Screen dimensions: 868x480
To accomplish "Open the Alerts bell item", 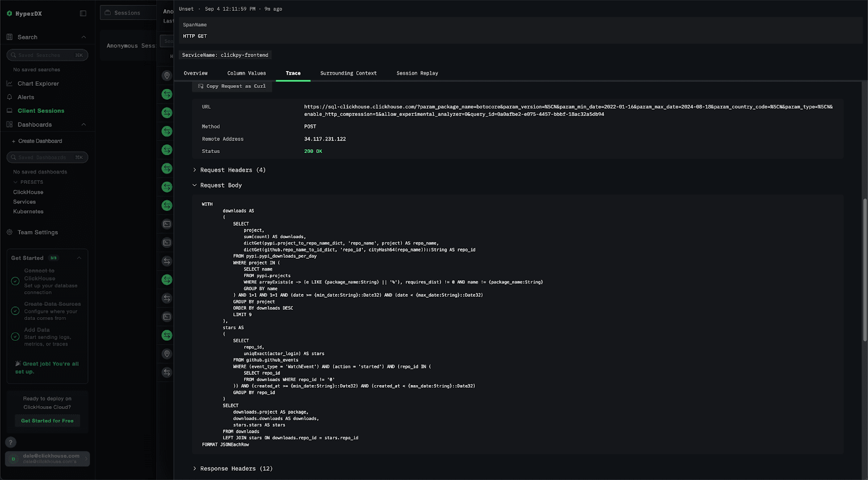I will [x=25, y=97].
